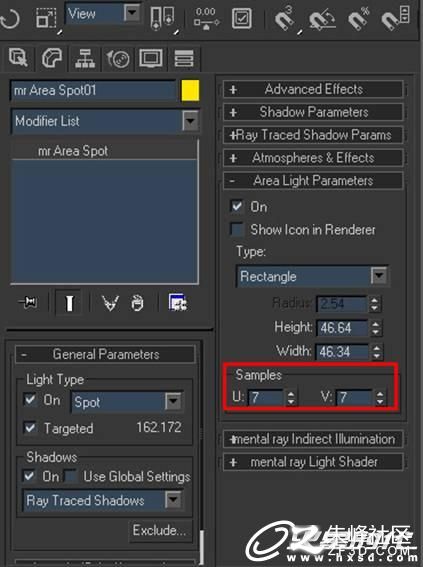The width and height of the screenshot is (423, 567).
Task: Open the Hierarchy command panel tab
Action: coord(85,59)
